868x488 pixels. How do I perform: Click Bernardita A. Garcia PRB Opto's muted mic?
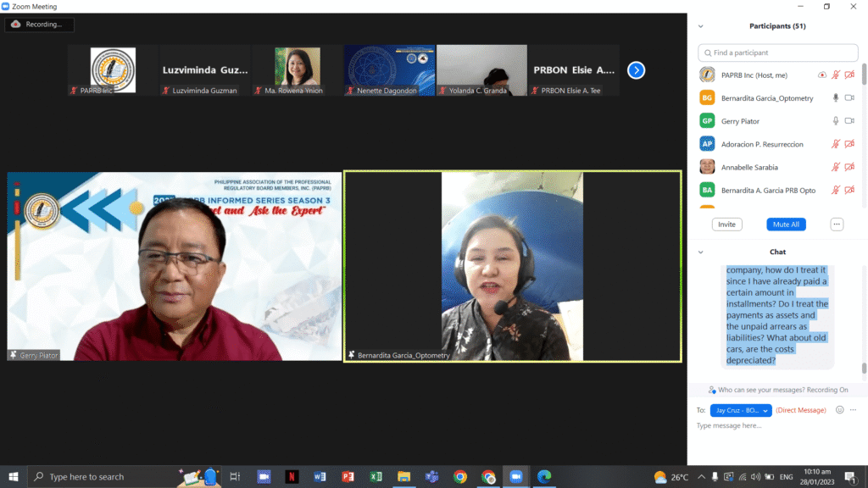pos(836,191)
